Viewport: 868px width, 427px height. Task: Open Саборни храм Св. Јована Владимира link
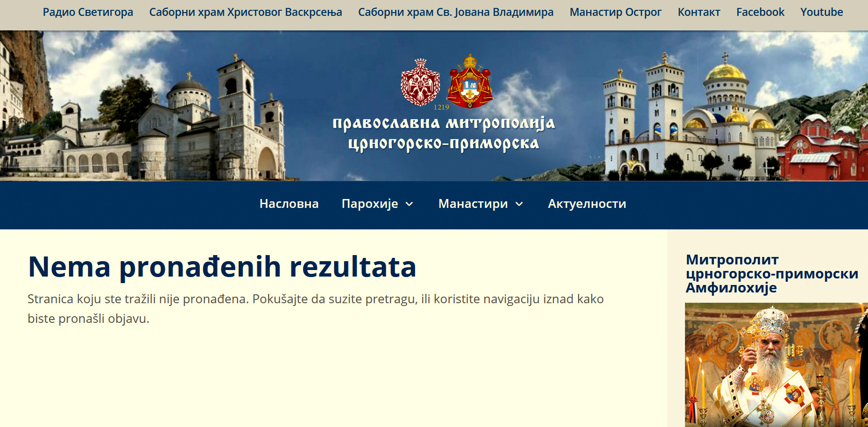pos(456,12)
